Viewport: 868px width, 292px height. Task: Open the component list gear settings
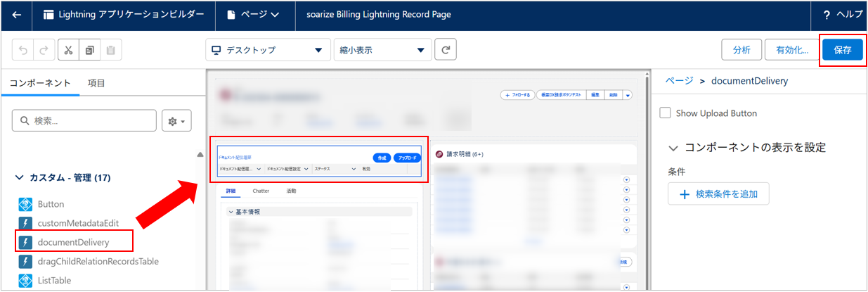pos(176,121)
